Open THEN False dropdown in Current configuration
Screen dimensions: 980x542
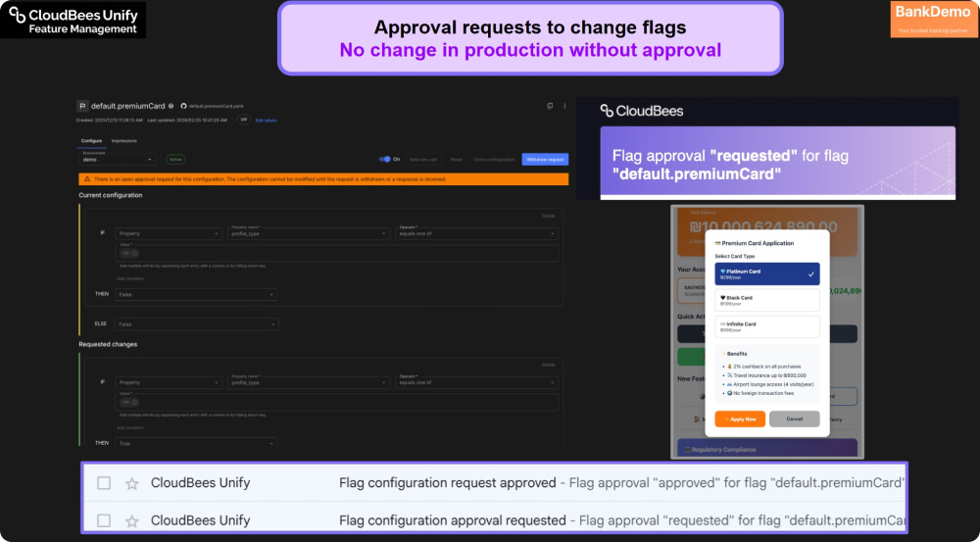coord(196,294)
